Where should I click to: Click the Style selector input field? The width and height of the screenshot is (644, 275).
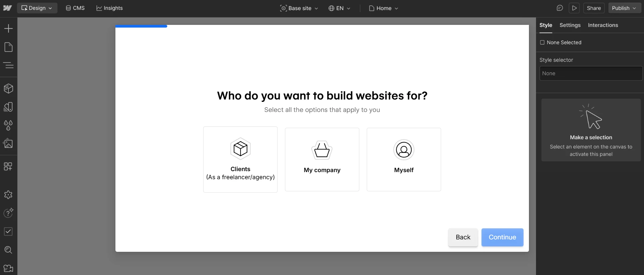pyautogui.click(x=591, y=73)
